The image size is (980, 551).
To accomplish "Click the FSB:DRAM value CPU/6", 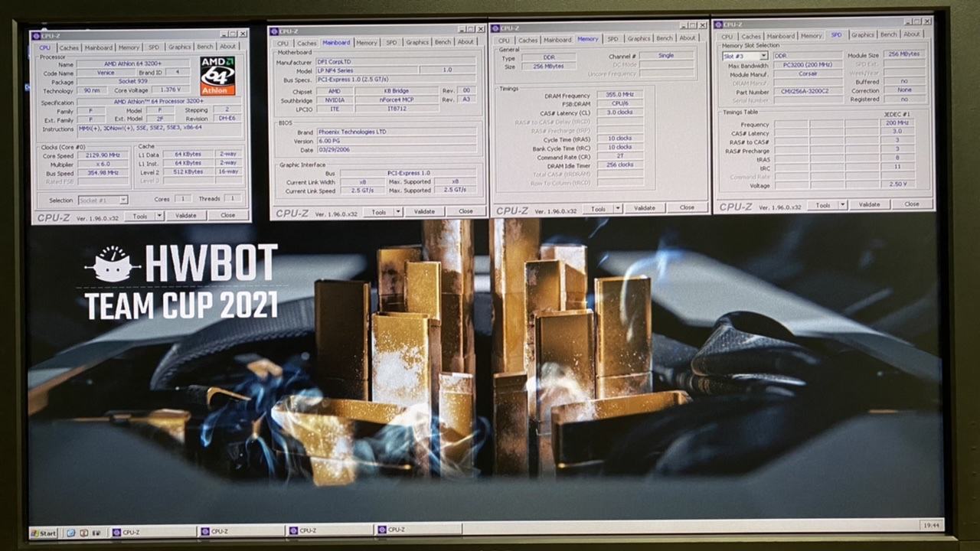I will point(619,104).
